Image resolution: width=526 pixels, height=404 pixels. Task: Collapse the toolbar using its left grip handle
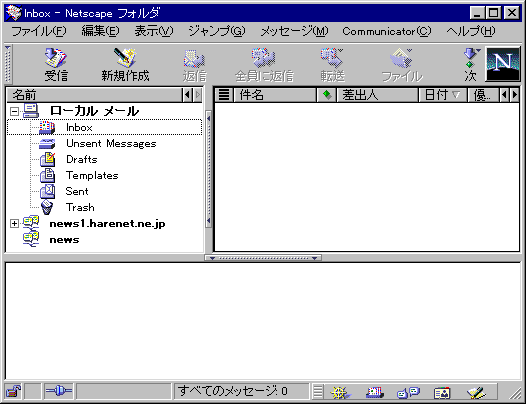click(8, 64)
